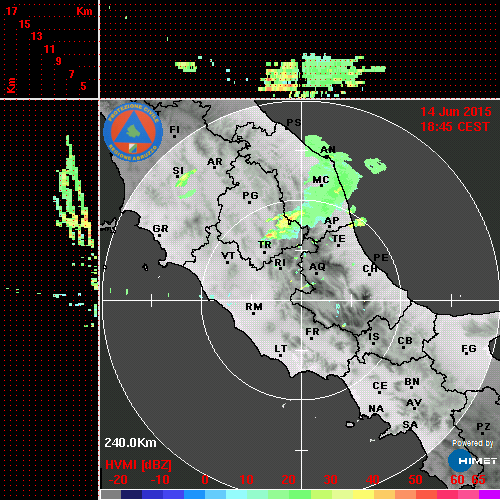
Task: Click the "11" height axis label
Action: 49,49
